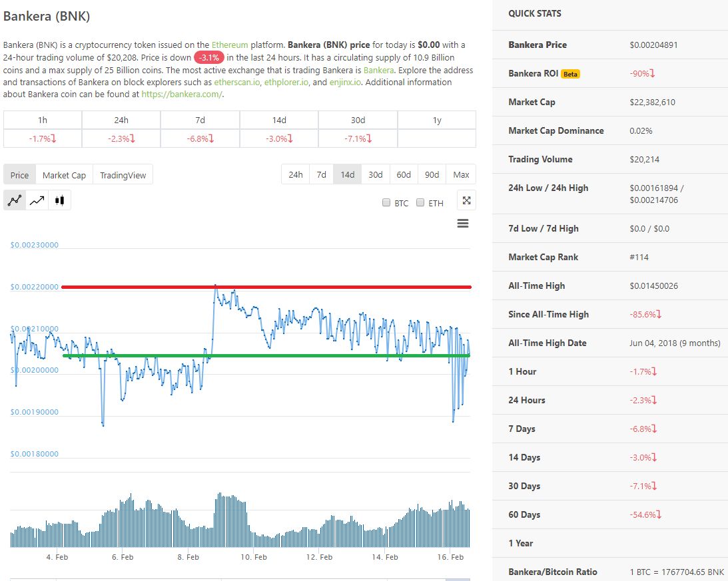Click the 16. Feb x-axis label

click(x=450, y=557)
